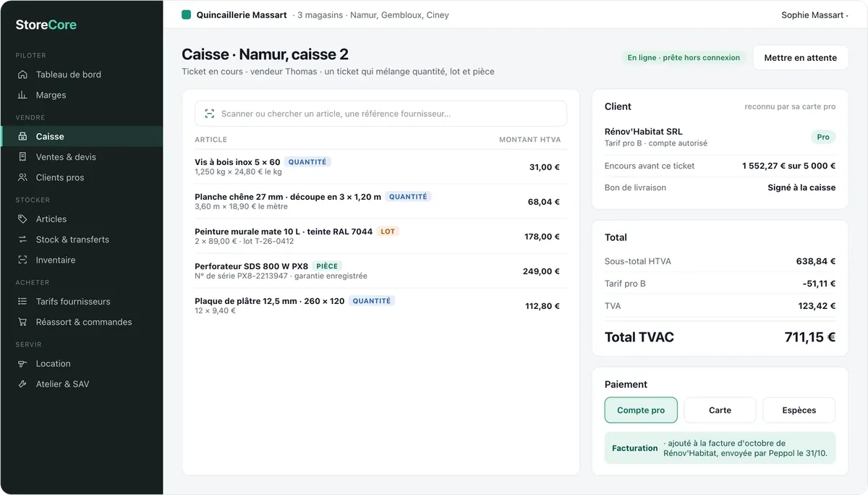Choose Compte pro as payment method
Screen dimensions: 868x495
(641, 410)
